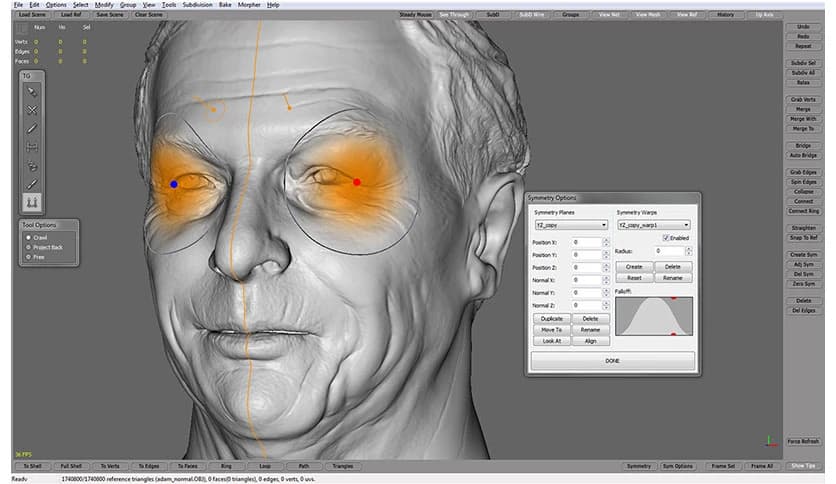Image resolution: width=836 pixels, height=484 pixels.
Task: Increase the Radius value with stepper
Action: [x=687, y=248]
